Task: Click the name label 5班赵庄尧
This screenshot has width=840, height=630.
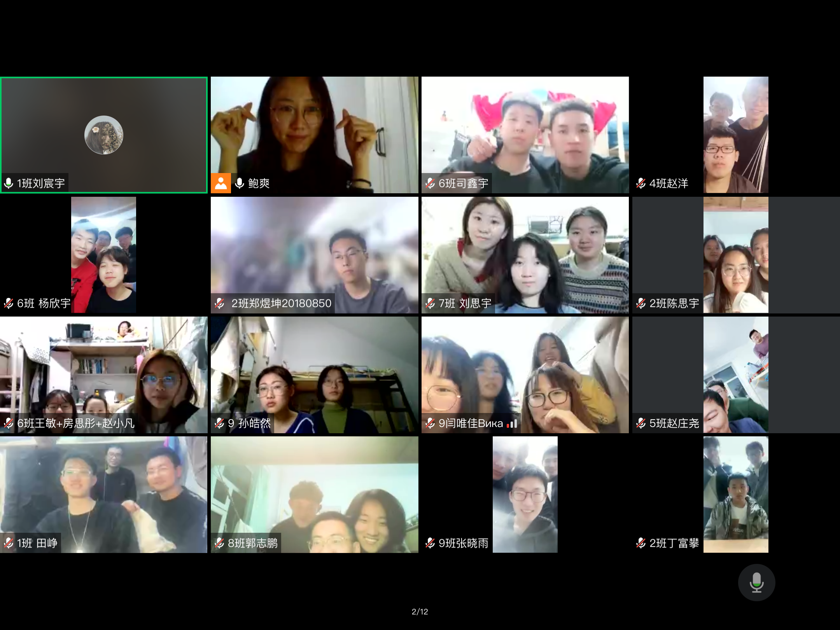Action: [674, 423]
